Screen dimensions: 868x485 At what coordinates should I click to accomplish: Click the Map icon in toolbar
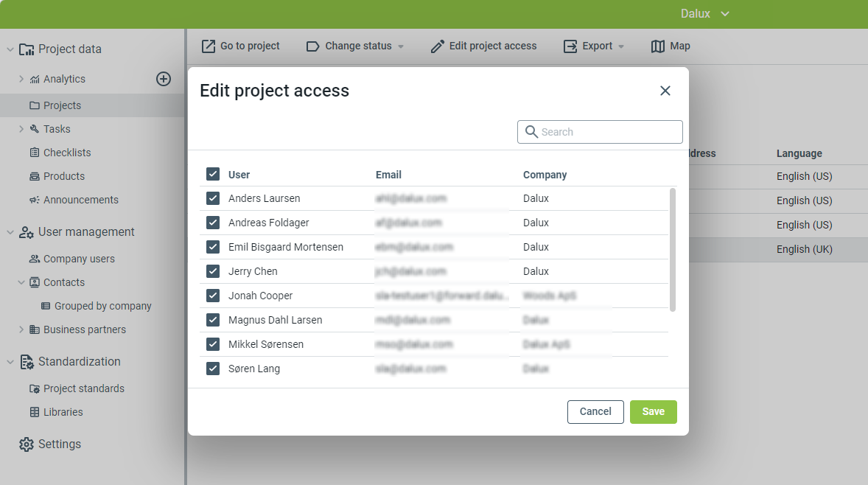pyautogui.click(x=658, y=46)
